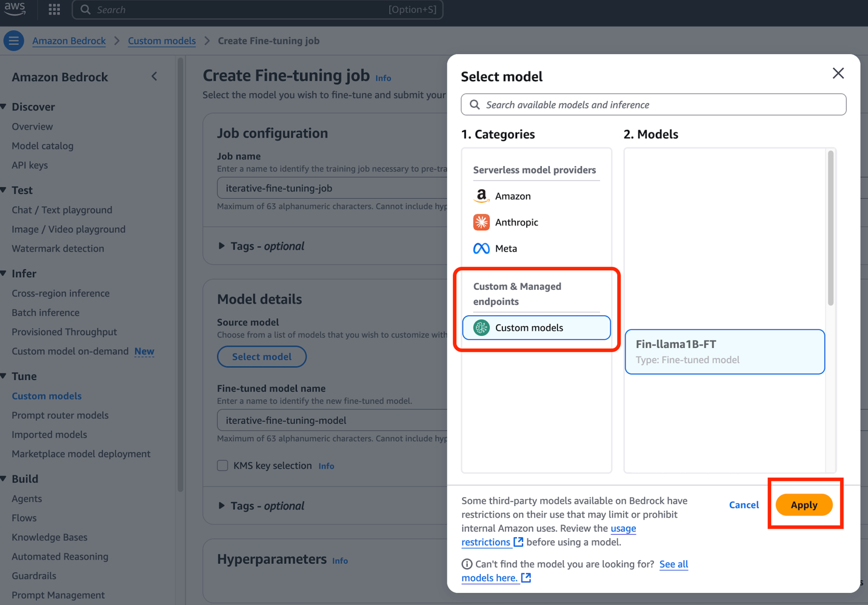The image size is (868, 605).
Task: Click the hamburger navigation icon
Action: (13, 41)
